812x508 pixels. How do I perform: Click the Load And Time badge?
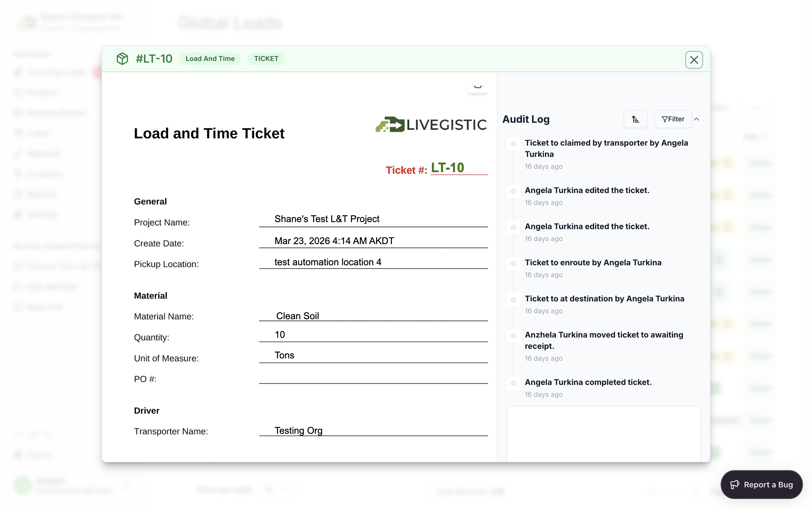click(210, 58)
